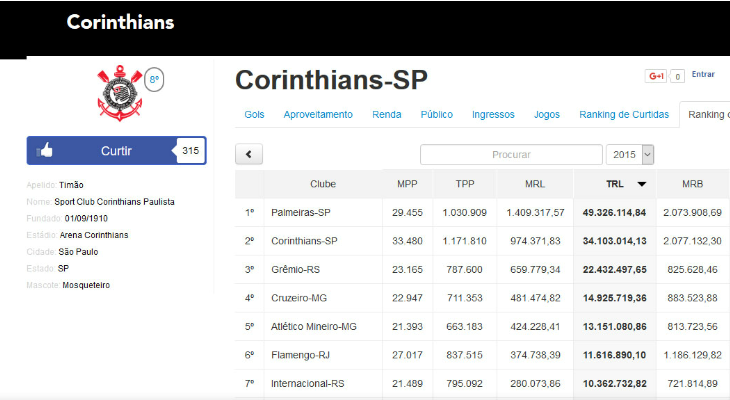Sort table by MPP column header
This screenshot has height=400, width=730.
[407, 184]
